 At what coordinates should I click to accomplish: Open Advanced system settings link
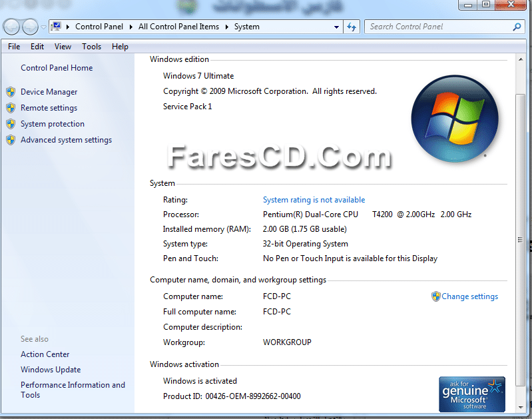pos(66,140)
